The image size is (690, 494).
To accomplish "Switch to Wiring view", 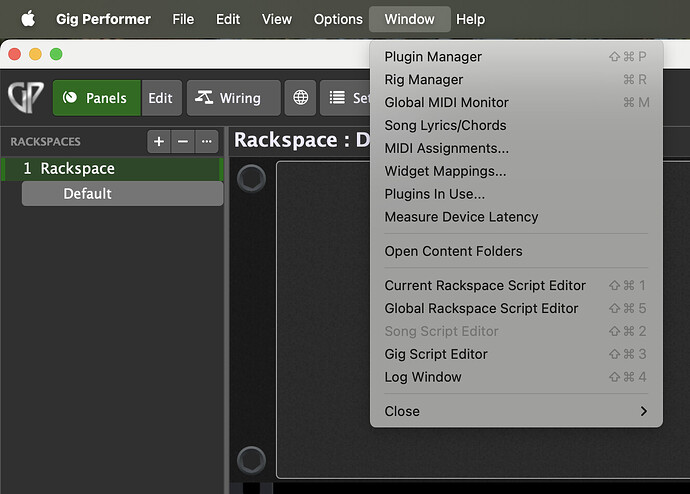I will coord(234,98).
